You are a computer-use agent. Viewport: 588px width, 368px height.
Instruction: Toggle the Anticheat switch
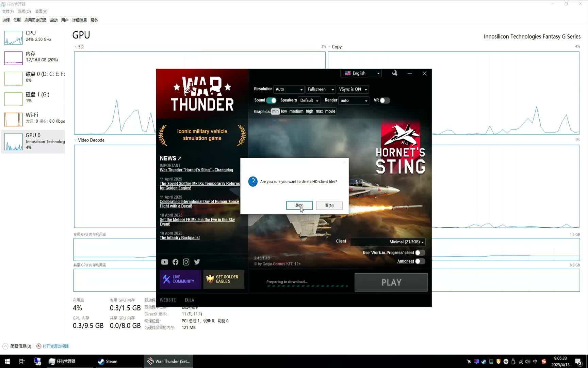tap(420, 261)
